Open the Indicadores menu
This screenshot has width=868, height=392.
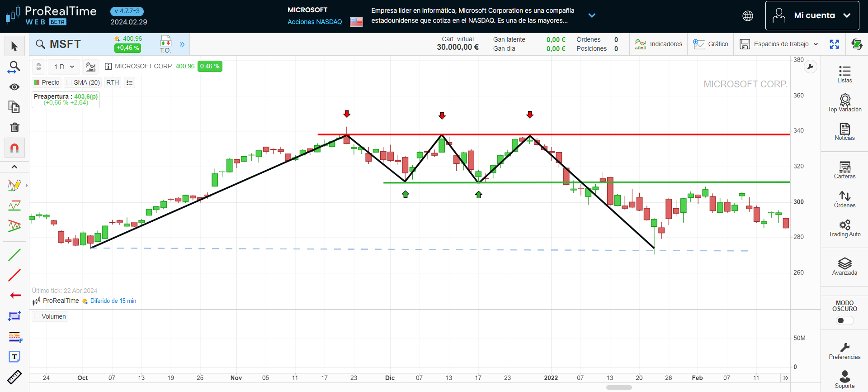click(659, 44)
